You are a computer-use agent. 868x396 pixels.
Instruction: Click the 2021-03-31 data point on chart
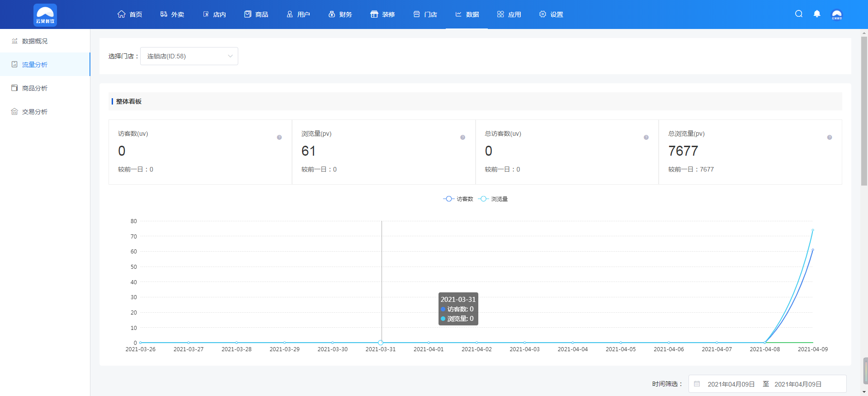point(381,343)
